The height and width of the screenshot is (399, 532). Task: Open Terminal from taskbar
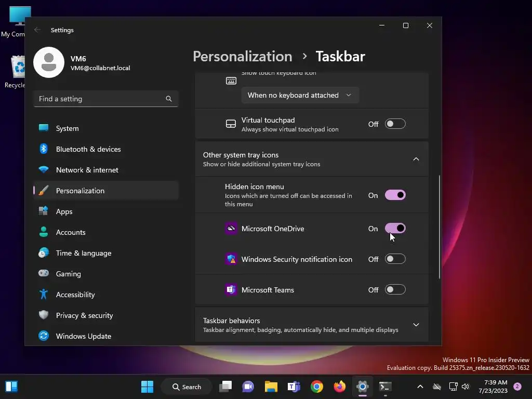[385, 387]
